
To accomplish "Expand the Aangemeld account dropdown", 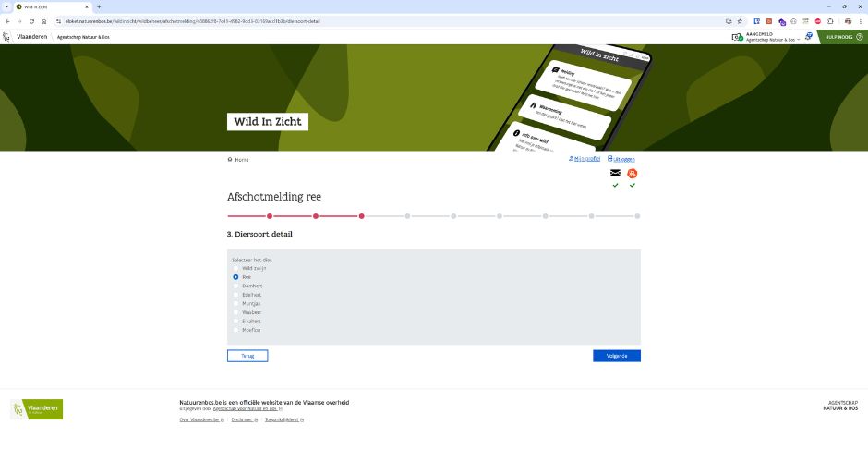I will 798,40.
